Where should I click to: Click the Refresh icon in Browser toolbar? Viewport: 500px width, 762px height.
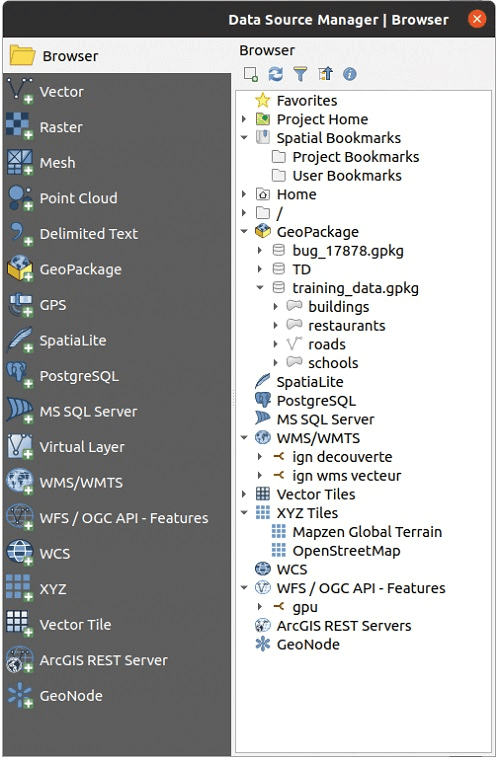[x=276, y=74]
